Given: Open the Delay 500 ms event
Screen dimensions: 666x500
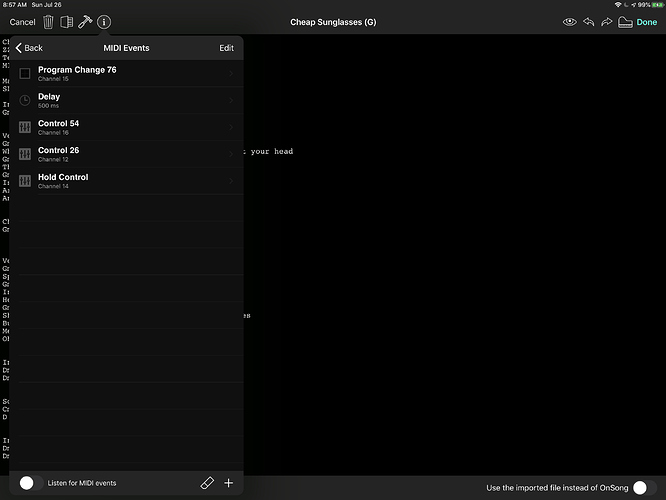Looking at the screenshot, I should click(127, 100).
